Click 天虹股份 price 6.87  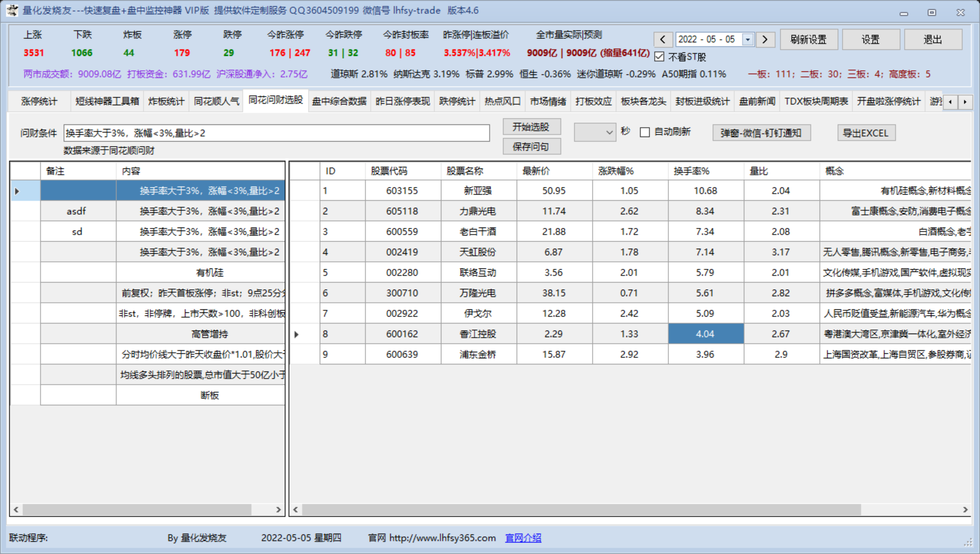pyautogui.click(x=553, y=252)
